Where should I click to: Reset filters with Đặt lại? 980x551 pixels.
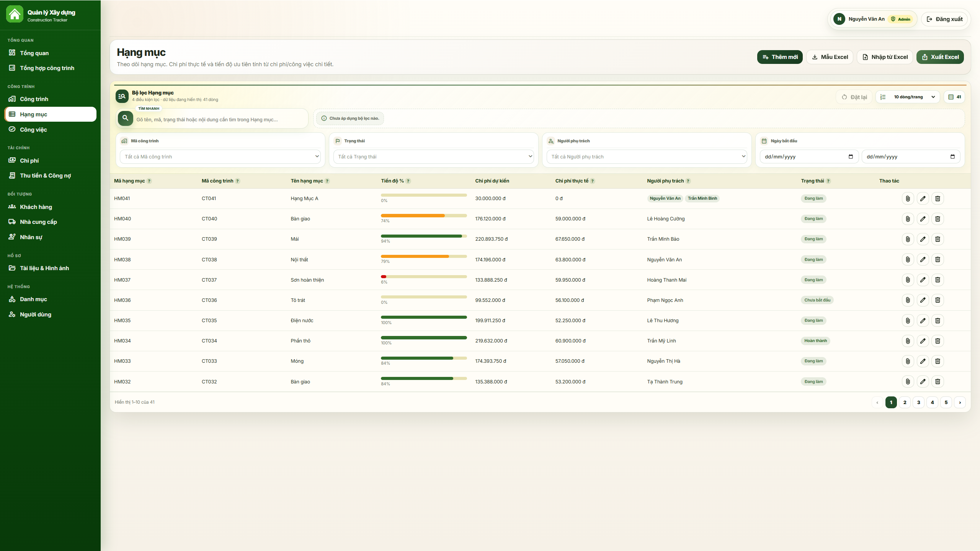854,97
